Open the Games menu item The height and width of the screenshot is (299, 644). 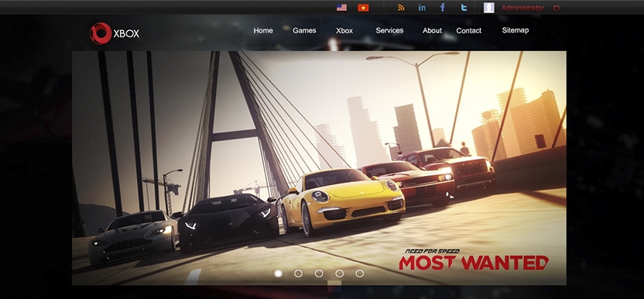tap(304, 30)
